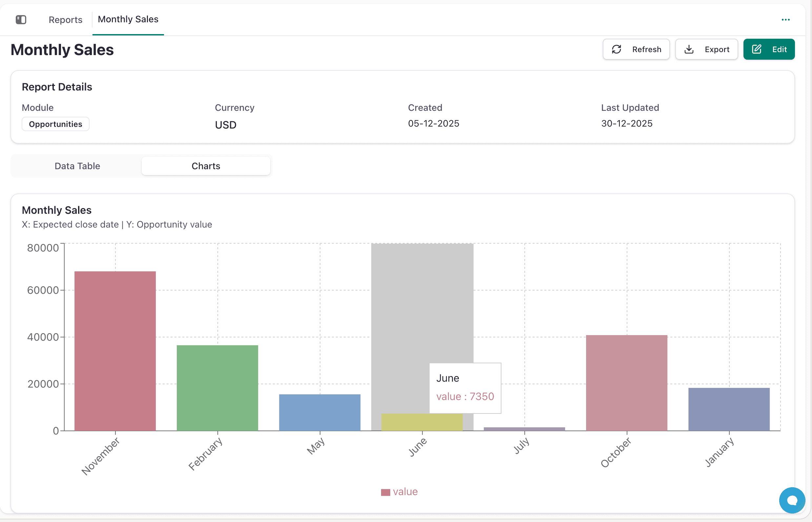Click the blue May bar
The image size is (812, 522).
pyautogui.click(x=320, y=412)
